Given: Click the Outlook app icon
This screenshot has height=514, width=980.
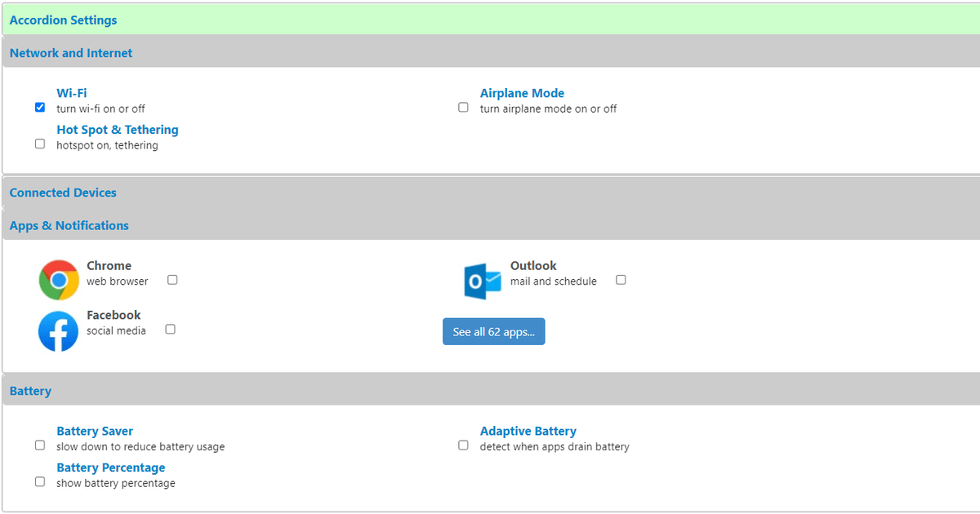Looking at the screenshot, I should click(x=482, y=281).
